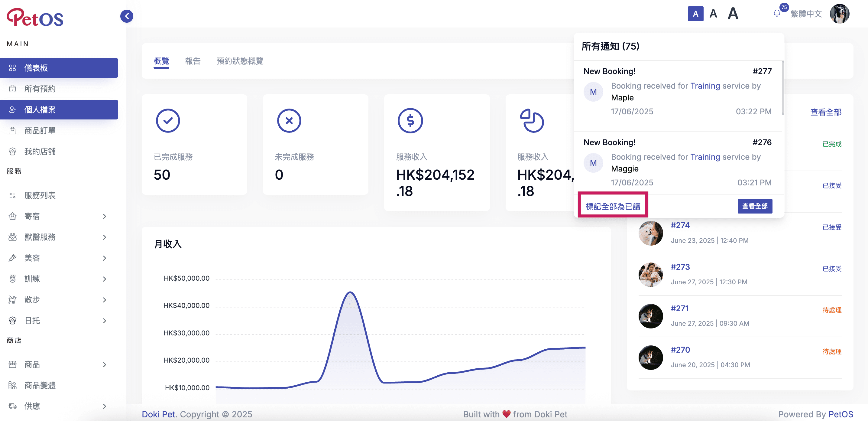The image size is (868, 421).
Task: Click the 散步 dog icon
Action: 12,300
